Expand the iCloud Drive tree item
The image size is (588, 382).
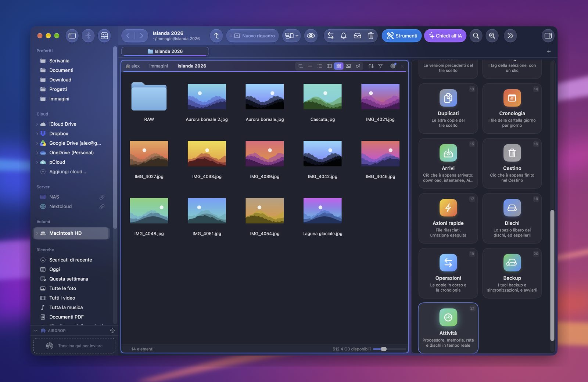click(x=37, y=124)
